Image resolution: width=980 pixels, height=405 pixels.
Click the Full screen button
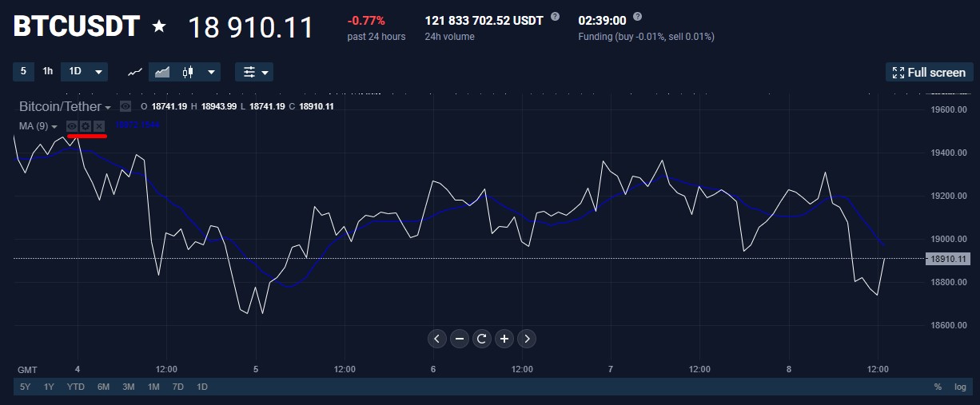click(929, 72)
